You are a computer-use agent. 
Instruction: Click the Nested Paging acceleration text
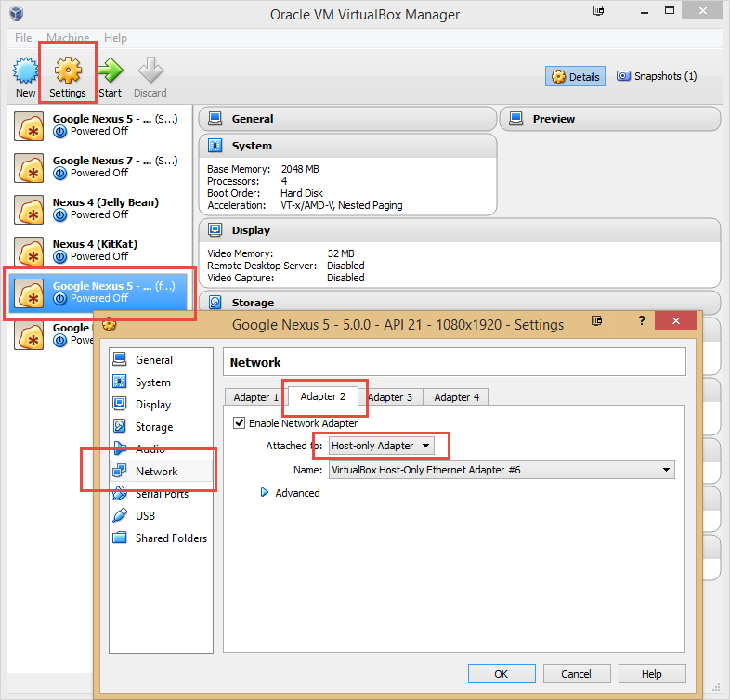point(371,205)
